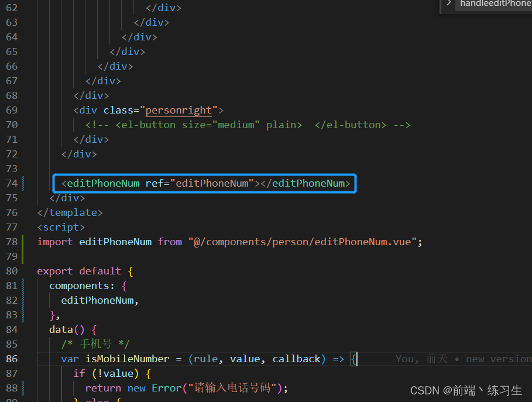Click the rule parameter on line 86
The width and height of the screenshot is (532, 402).
[x=205, y=359]
